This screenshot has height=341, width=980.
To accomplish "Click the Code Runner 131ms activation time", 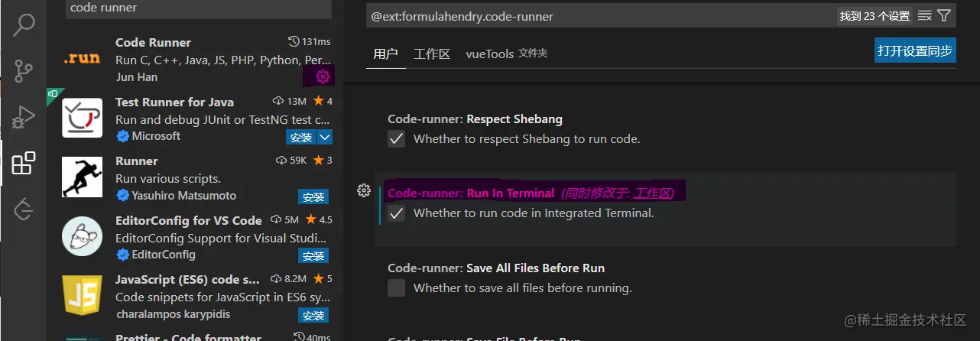I will tap(310, 41).
